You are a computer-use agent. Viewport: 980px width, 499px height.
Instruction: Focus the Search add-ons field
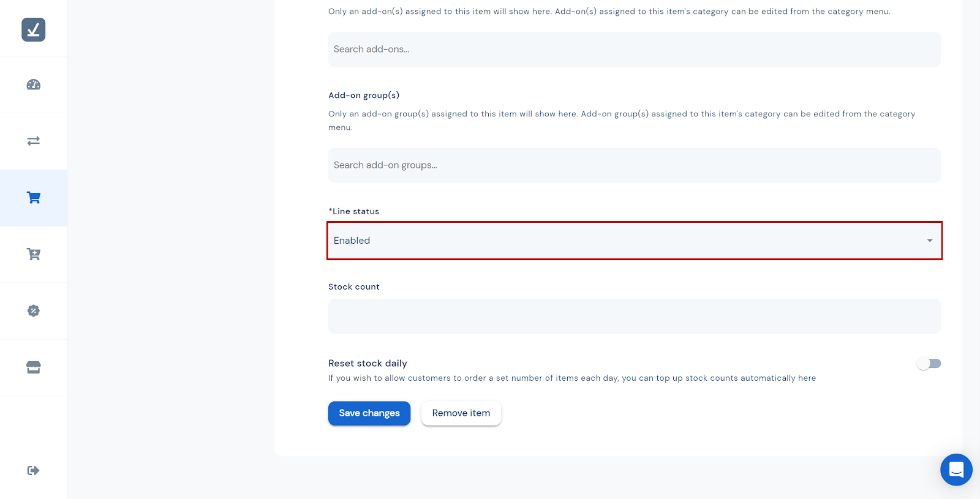(x=634, y=50)
